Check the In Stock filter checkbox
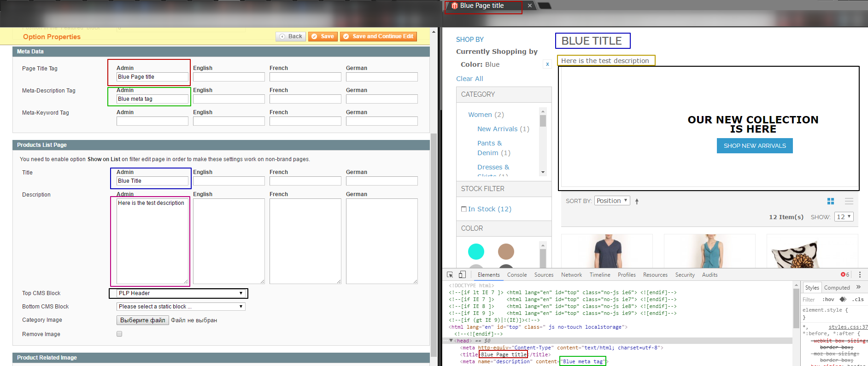Image resolution: width=868 pixels, height=366 pixels. click(464, 209)
